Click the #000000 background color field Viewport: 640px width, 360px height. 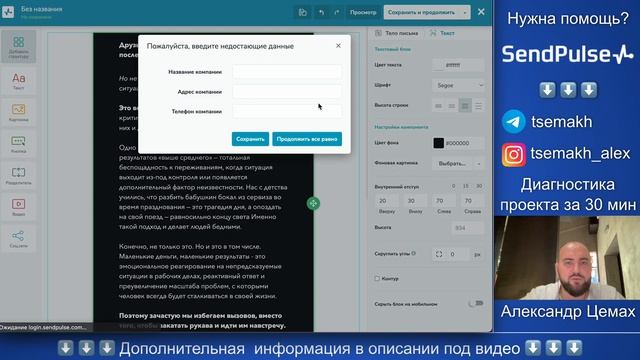(464, 143)
